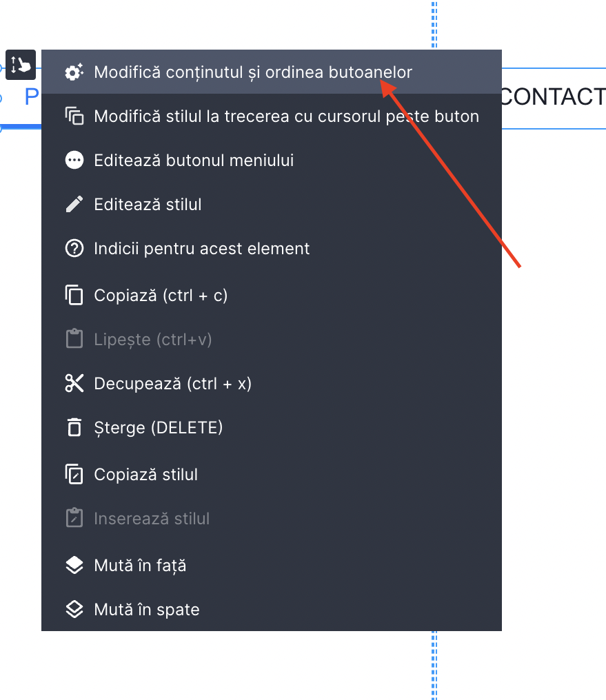Choose "Indicii pentru acest element"
This screenshot has width=606, height=700.
[x=202, y=249]
